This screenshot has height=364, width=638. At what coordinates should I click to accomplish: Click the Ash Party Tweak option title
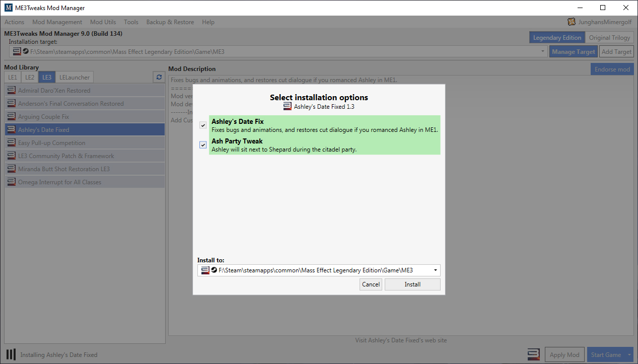(237, 141)
